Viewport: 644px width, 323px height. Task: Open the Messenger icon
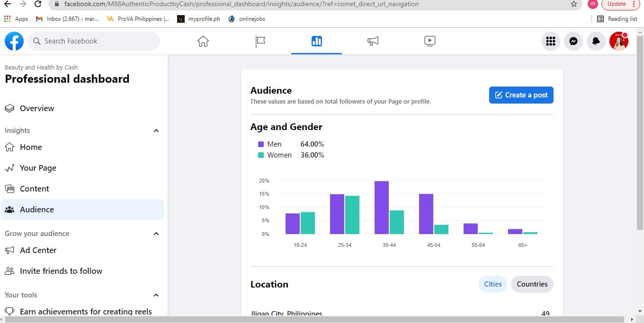pyautogui.click(x=573, y=41)
